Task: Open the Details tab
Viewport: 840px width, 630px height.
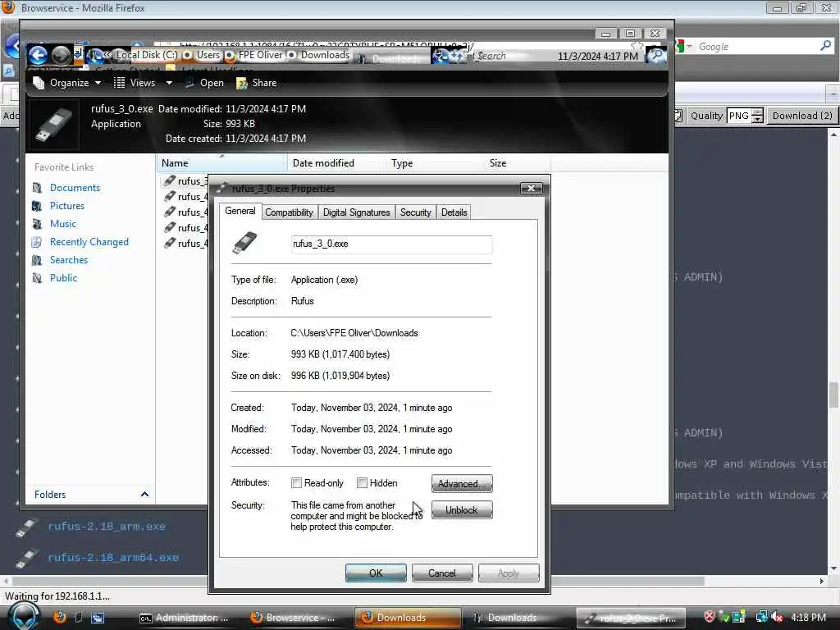Action: click(454, 212)
